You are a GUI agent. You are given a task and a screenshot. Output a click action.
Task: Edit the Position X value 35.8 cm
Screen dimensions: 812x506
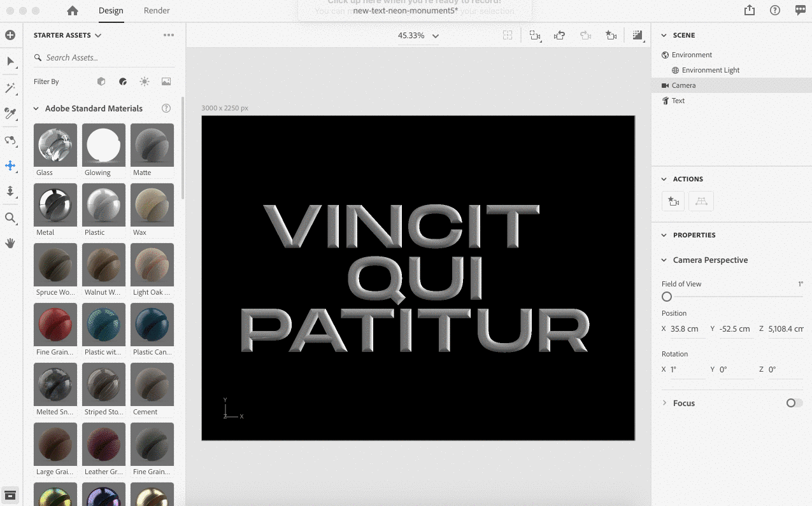pyautogui.click(x=687, y=329)
